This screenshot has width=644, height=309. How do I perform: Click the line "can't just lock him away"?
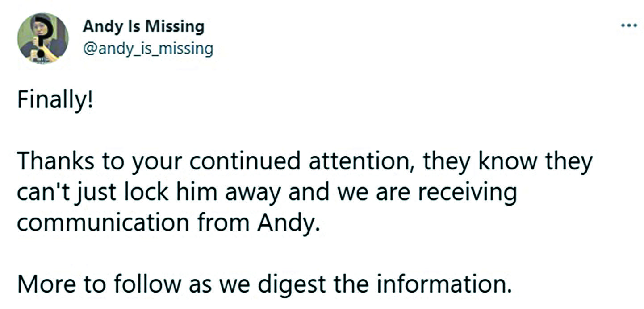pyautogui.click(x=267, y=193)
